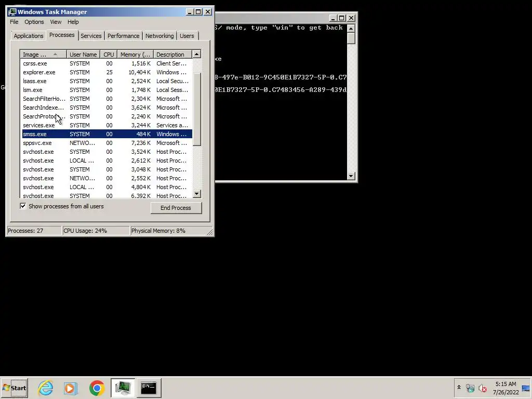Sort by the Description column header
Viewport: 532px width, 399px height.
click(172, 54)
